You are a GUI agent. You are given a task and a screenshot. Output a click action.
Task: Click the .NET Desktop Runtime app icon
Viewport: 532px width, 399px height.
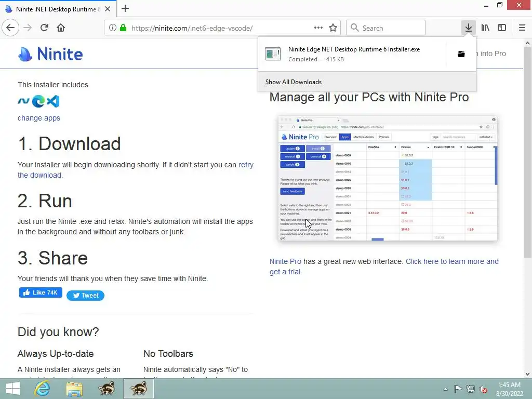[23, 101]
